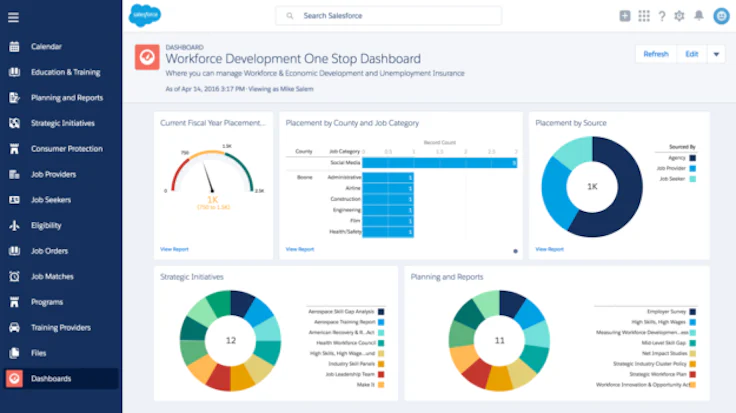This screenshot has width=736, height=413.
Task: Click the Job Leadership Team red swatch
Action: pos(381,375)
